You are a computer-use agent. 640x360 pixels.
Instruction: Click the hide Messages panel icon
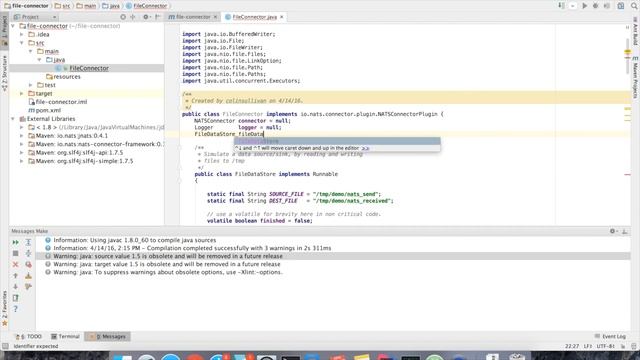(x=625, y=231)
